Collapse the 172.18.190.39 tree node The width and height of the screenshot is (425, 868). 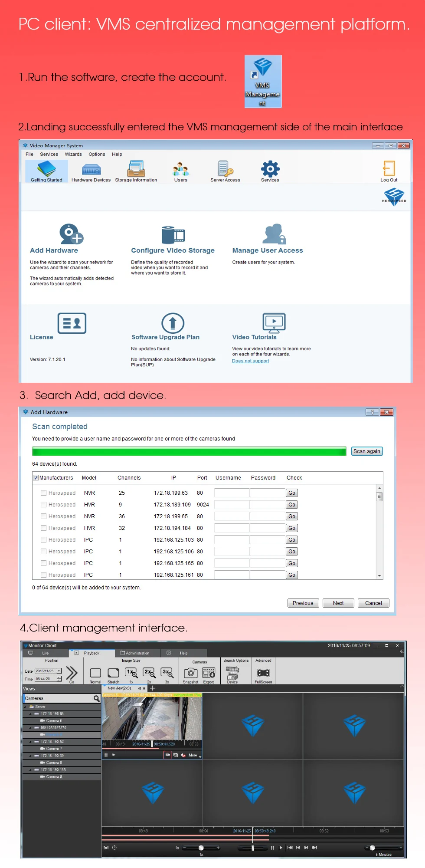[30, 756]
